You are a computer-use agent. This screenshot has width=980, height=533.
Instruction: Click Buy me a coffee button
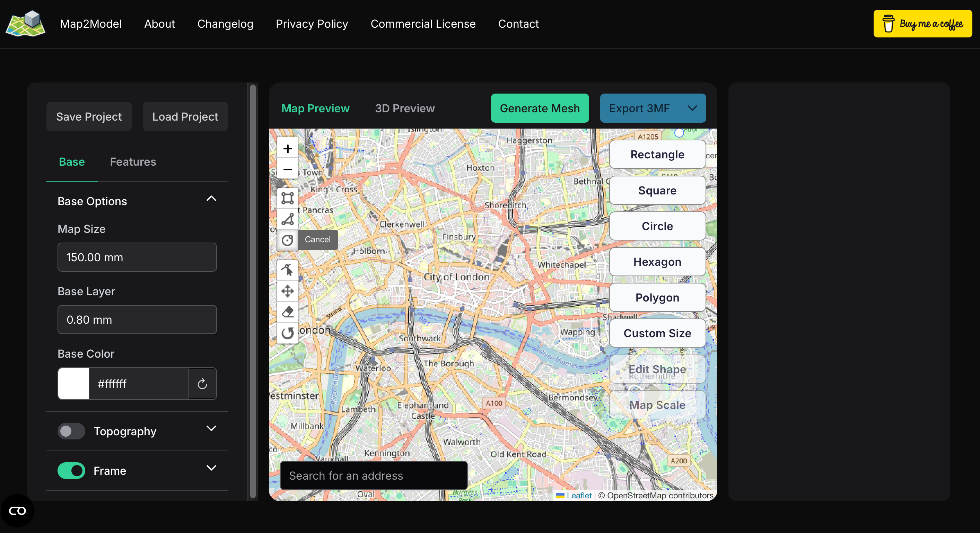(x=922, y=24)
